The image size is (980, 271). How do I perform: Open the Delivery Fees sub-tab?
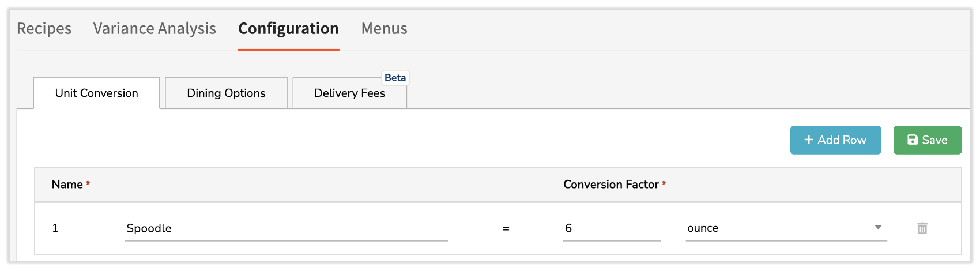coord(349,93)
